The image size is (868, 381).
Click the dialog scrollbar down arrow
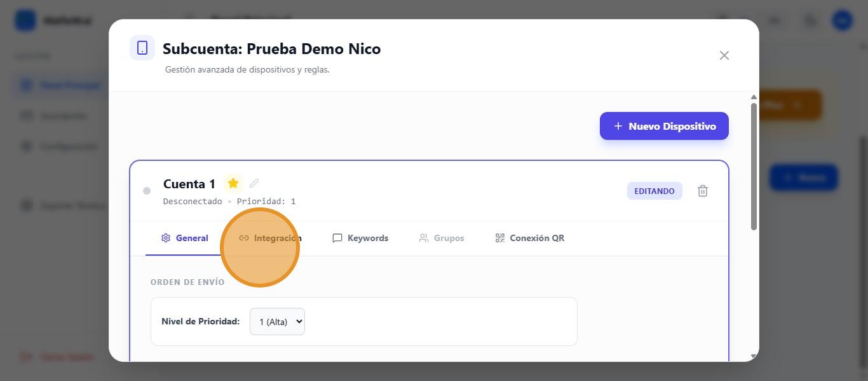coord(754,356)
